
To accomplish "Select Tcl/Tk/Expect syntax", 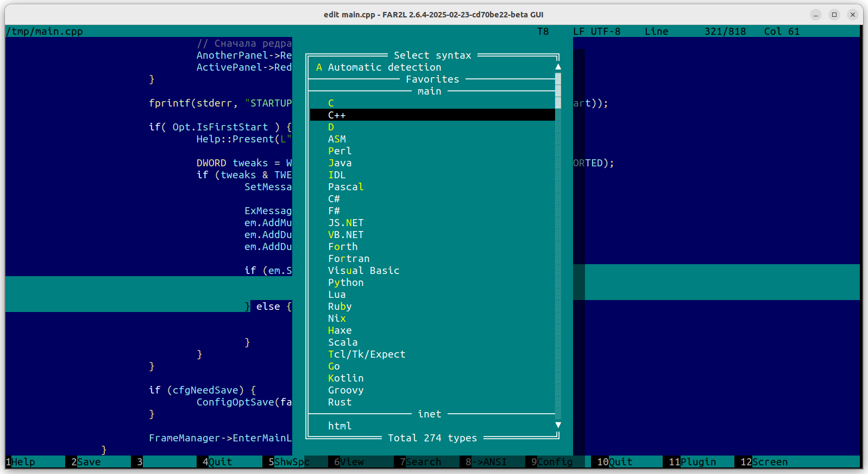I will [367, 354].
